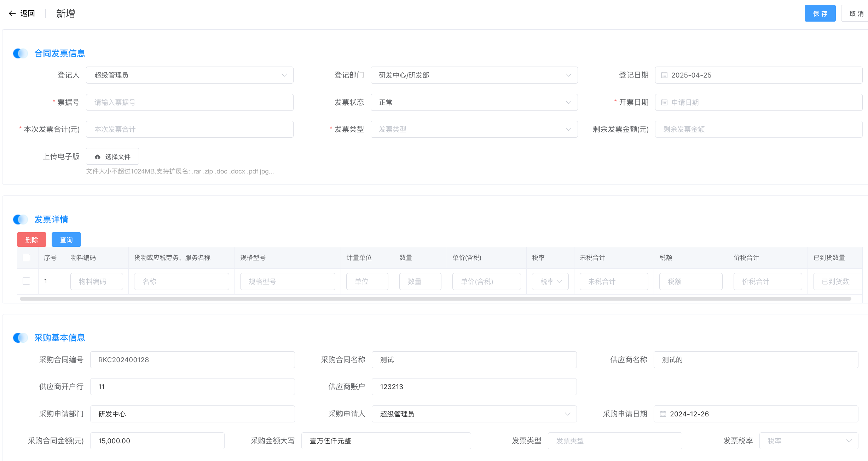Click 发票详情 section header icon

[21, 220]
